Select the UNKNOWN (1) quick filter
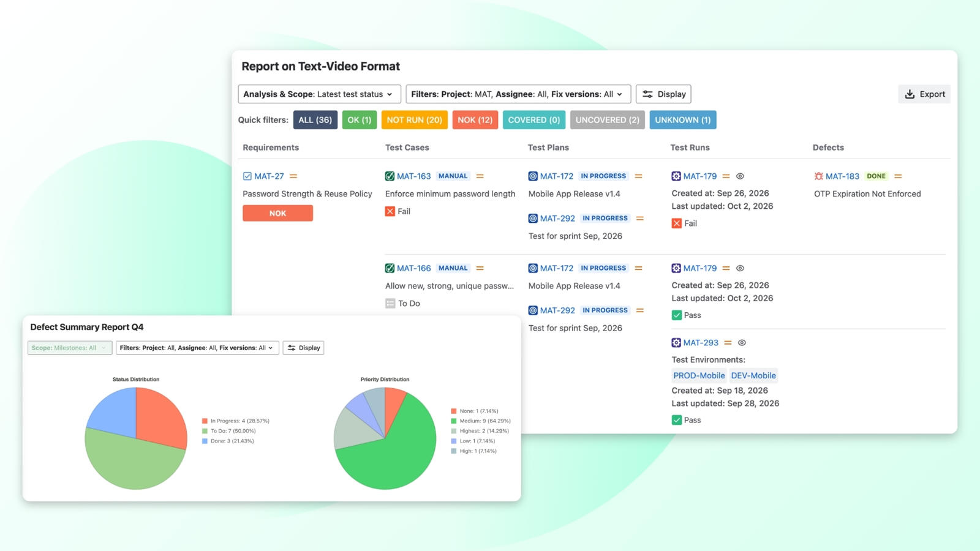Viewport: 980px width, 551px height. [x=683, y=120]
